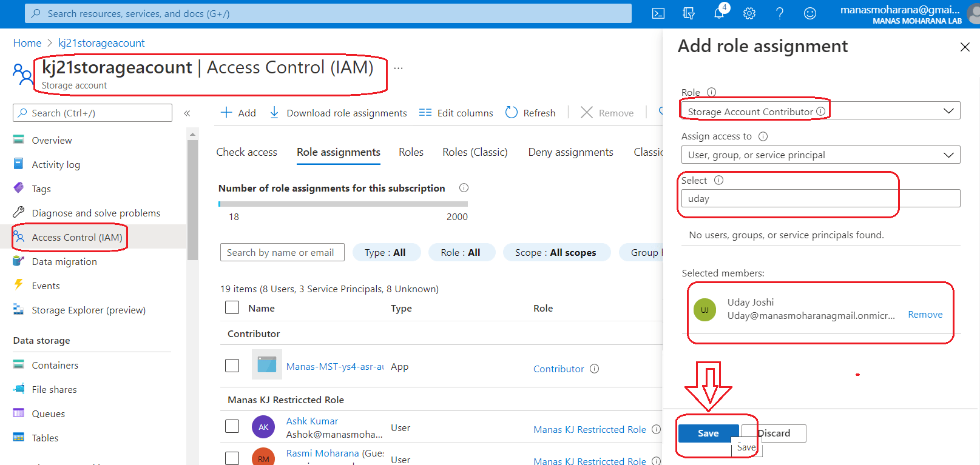980x465 pixels.
Task: Open the Directory and subscription filter icon
Action: coord(689,13)
